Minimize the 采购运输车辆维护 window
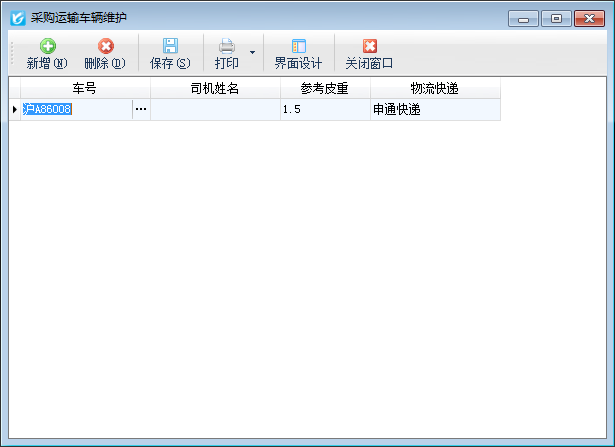Viewport: 615px width, 447px height. tap(523, 18)
